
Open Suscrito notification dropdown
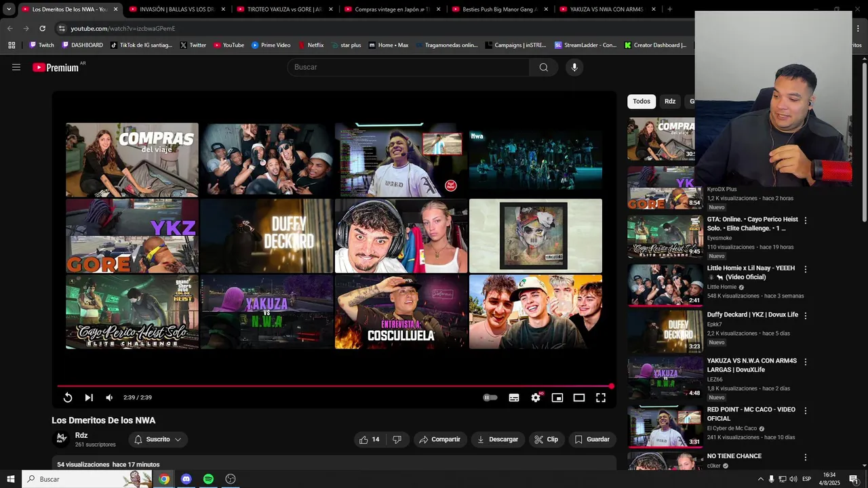[x=158, y=439]
